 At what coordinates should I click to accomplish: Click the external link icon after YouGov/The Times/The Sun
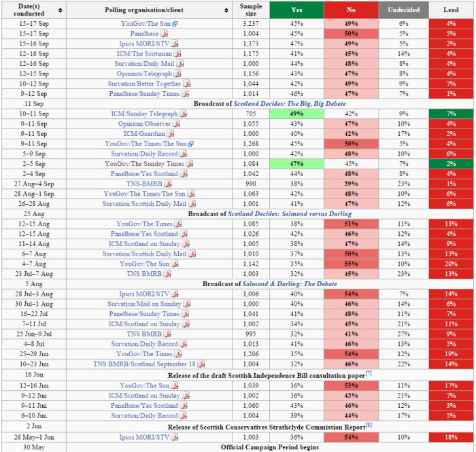pyautogui.click(x=191, y=144)
